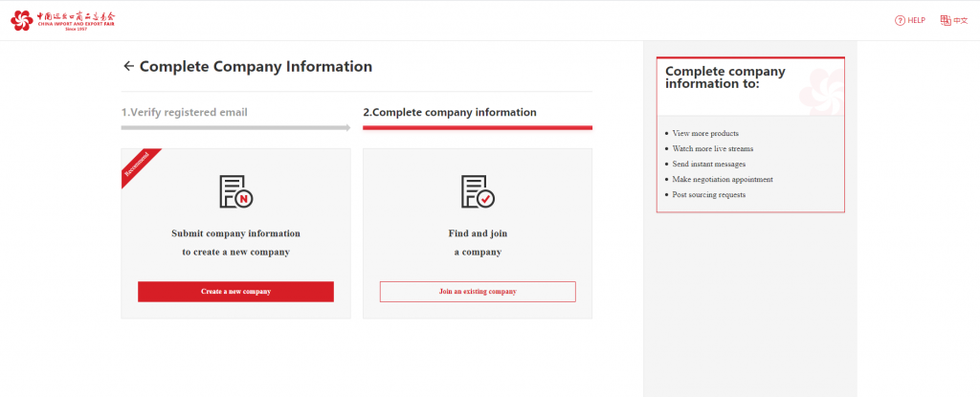
Task: Click the Complete Company Information heading
Action: pyautogui.click(x=256, y=66)
